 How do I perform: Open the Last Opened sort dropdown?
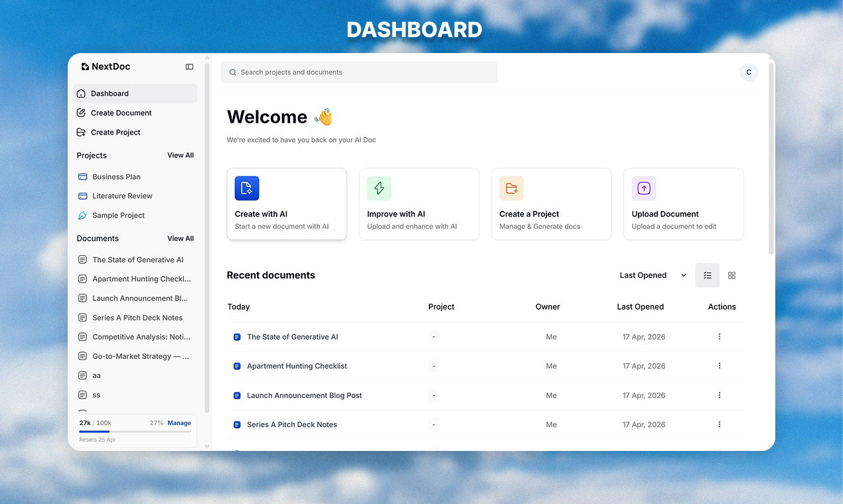click(x=652, y=275)
